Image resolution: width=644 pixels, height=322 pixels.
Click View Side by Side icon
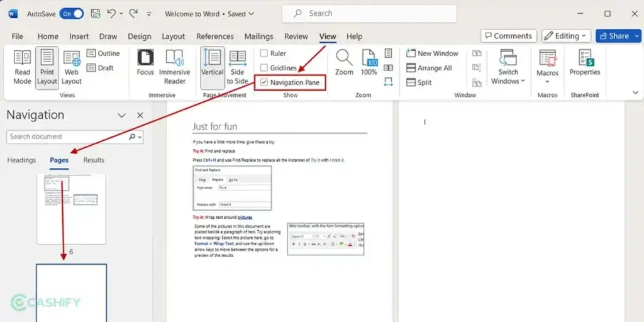(477, 53)
